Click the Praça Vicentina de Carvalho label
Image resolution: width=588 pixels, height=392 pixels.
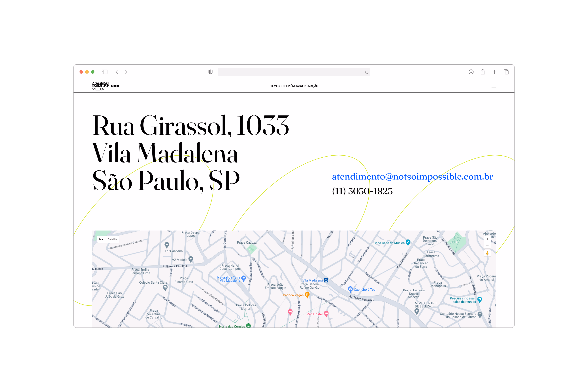click(x=154, y=314)
